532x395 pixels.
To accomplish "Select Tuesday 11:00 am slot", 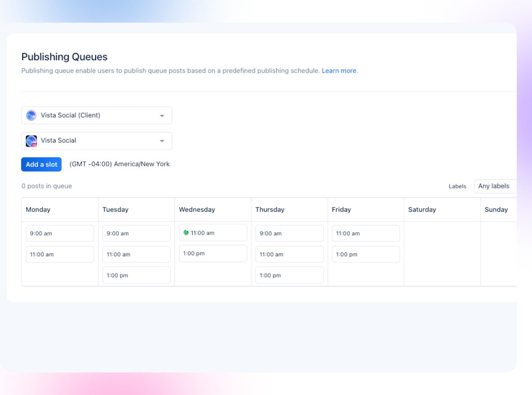I will [137, 254].
